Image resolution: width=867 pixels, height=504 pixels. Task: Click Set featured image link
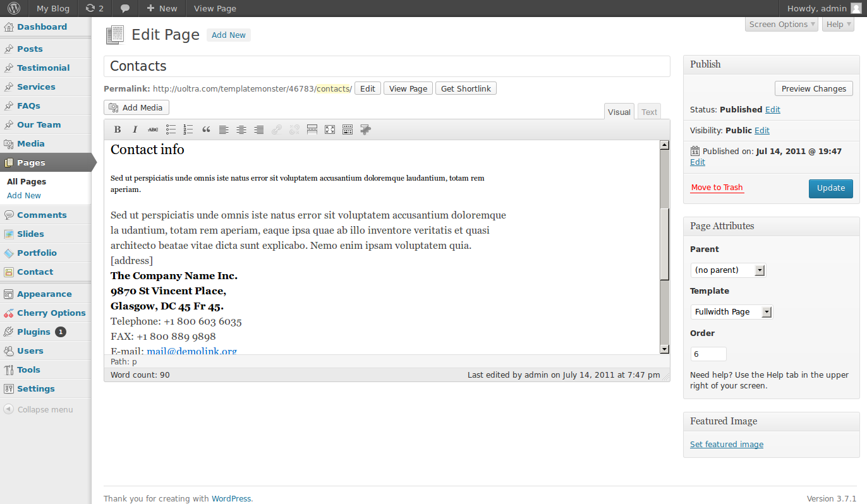[x=727, y=445]
